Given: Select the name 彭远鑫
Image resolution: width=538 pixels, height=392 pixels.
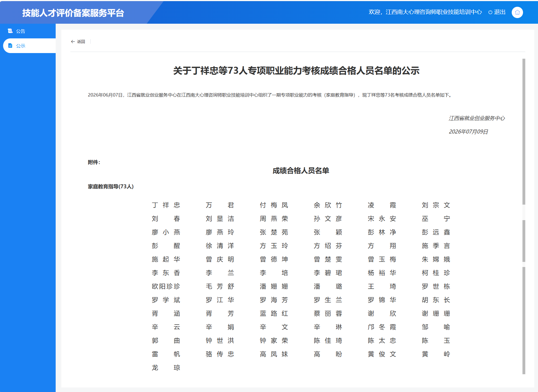Looking at the screenshot, I should 436,232.
